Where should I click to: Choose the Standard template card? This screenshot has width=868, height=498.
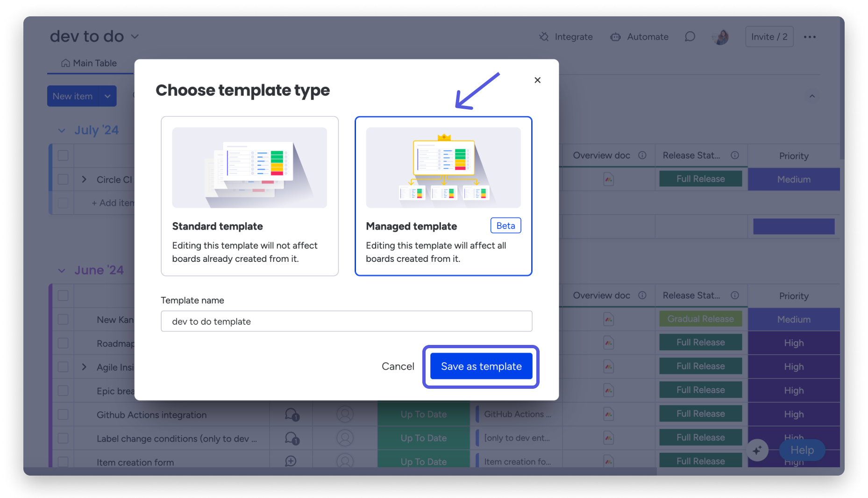[249, 196]
